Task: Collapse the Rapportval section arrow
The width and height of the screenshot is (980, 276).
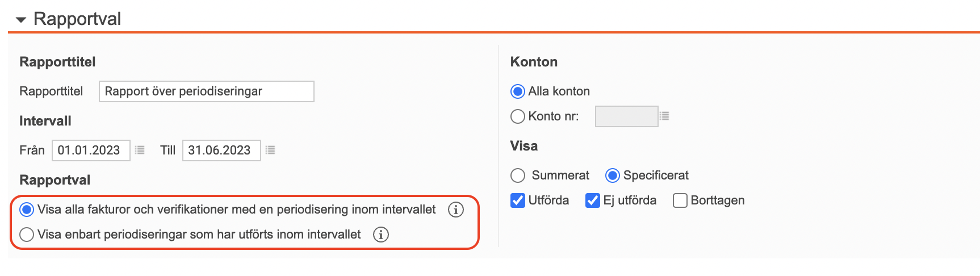Action: click(x=21, y=20)
